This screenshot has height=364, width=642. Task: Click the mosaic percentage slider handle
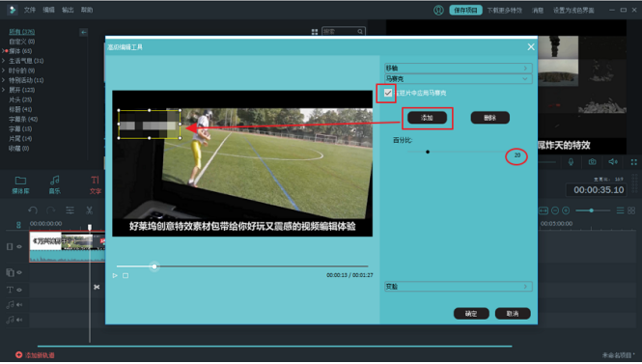428,152
